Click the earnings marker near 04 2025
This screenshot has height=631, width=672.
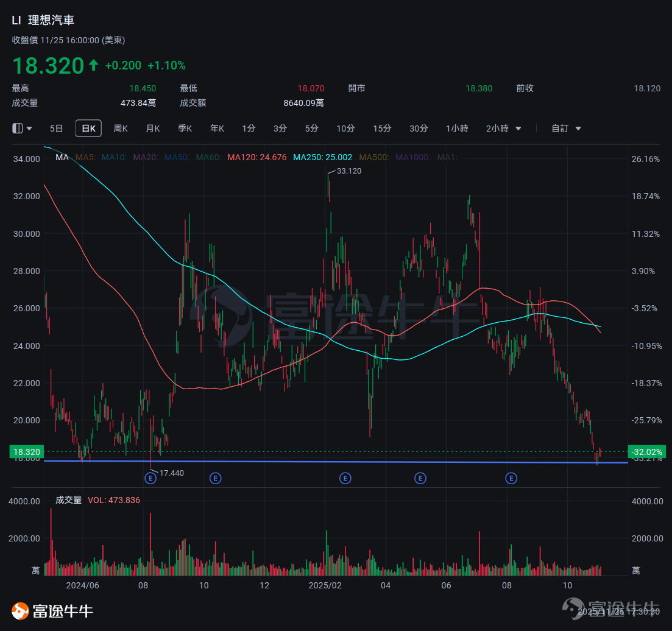click(x=420, y=478)
